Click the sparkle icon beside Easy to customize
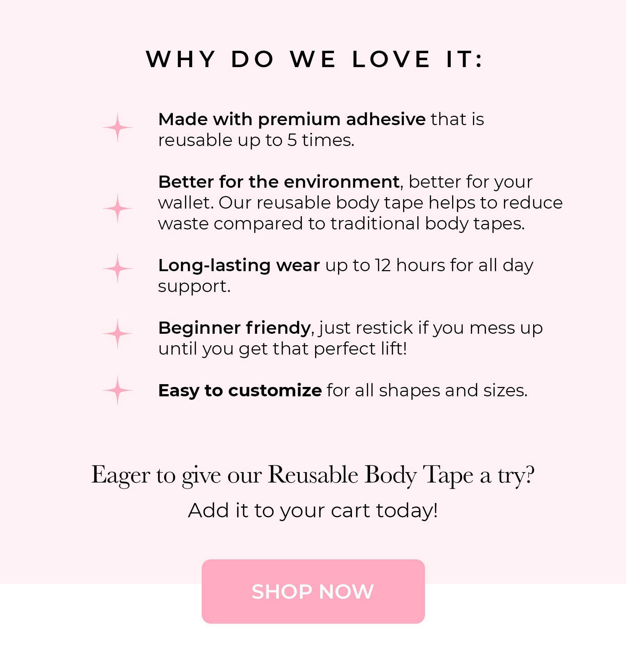 pos(118,390)
